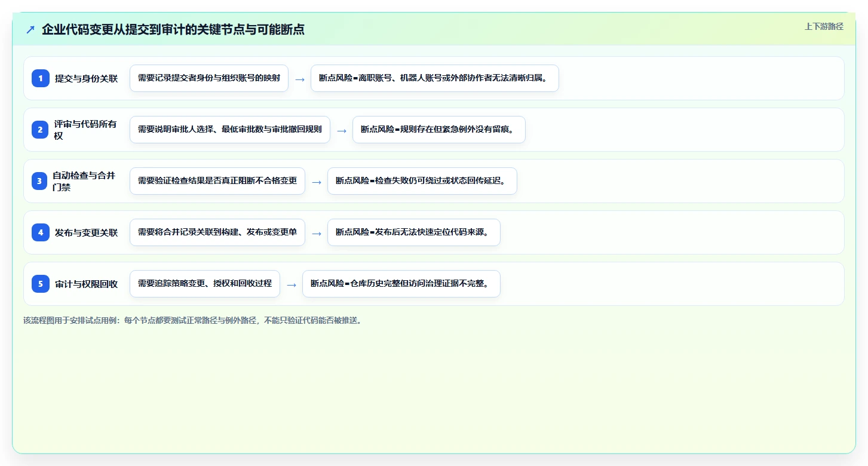Open the box 需要将合并记录关联到构建、发布或变更单
This screenshot has width=868, height=466.
217,232
